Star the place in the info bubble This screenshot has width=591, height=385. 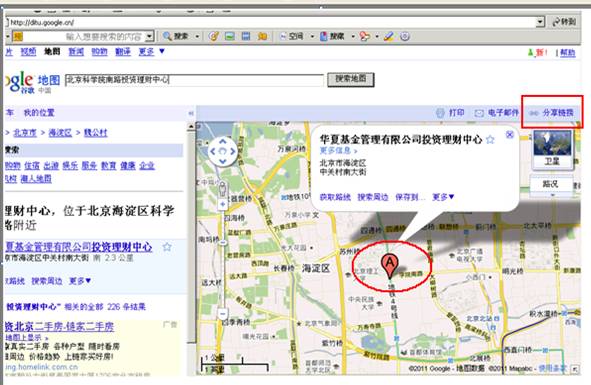(490, 140)
